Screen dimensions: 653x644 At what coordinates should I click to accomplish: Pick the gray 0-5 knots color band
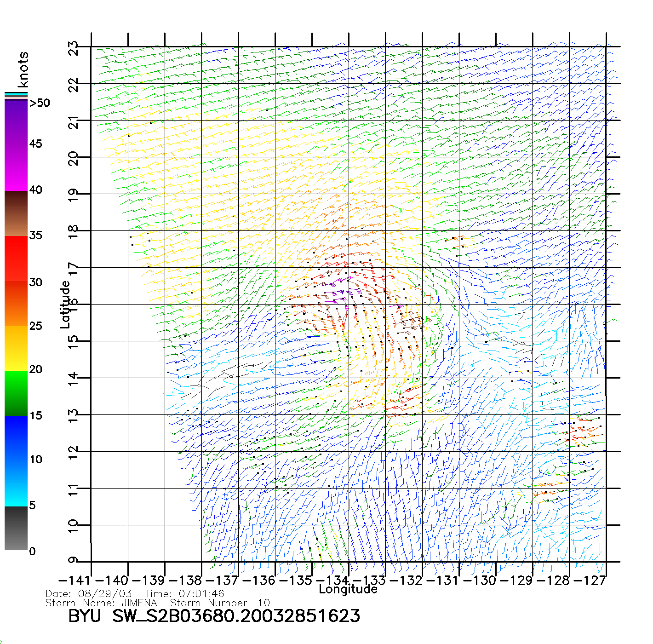(16, 528)
